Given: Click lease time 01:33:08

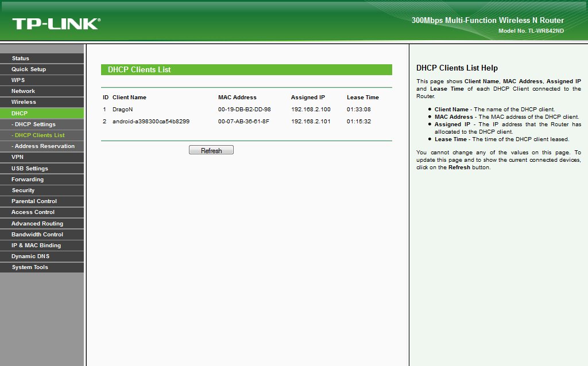Looking at the screenshot, I should point(359,110).
